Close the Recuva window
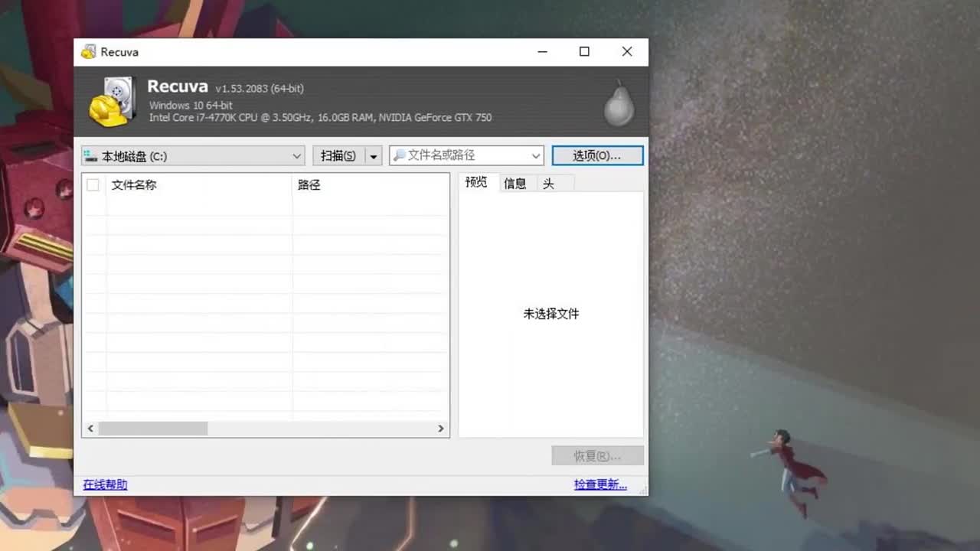Screen dimensions: 980x551 pos(627,52)
